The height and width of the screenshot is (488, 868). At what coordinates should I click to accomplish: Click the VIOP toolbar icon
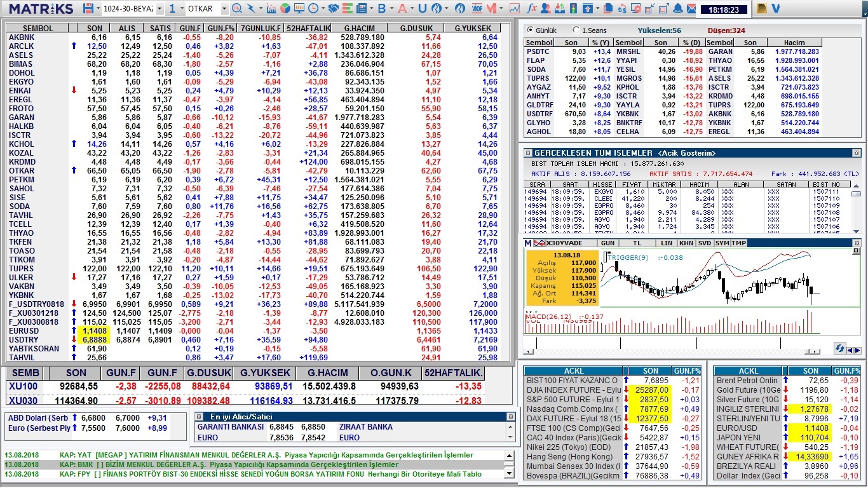tap(477, 8)
